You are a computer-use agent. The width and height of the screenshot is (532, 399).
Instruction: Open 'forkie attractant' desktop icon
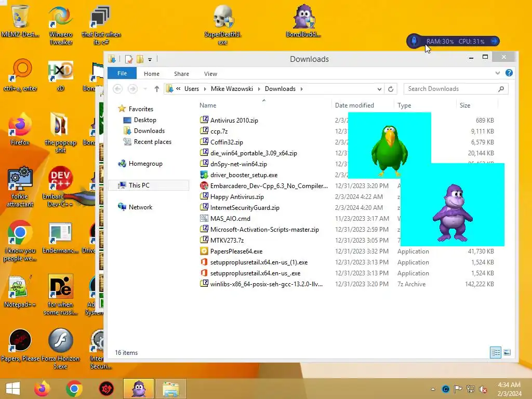coord(20,187)
